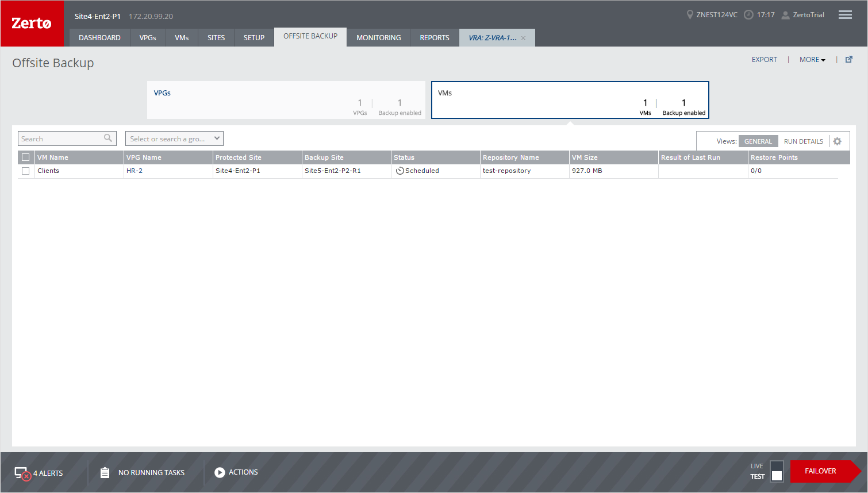Screen dimensions: 868x493
Task: Sort by Result of Last Run column
Action: pyautogui.click(x=703, y=157)
